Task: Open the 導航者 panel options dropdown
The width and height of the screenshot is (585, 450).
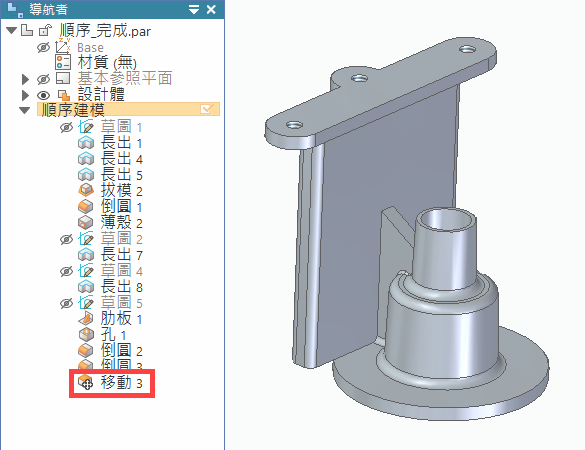Action: [194, 10]
